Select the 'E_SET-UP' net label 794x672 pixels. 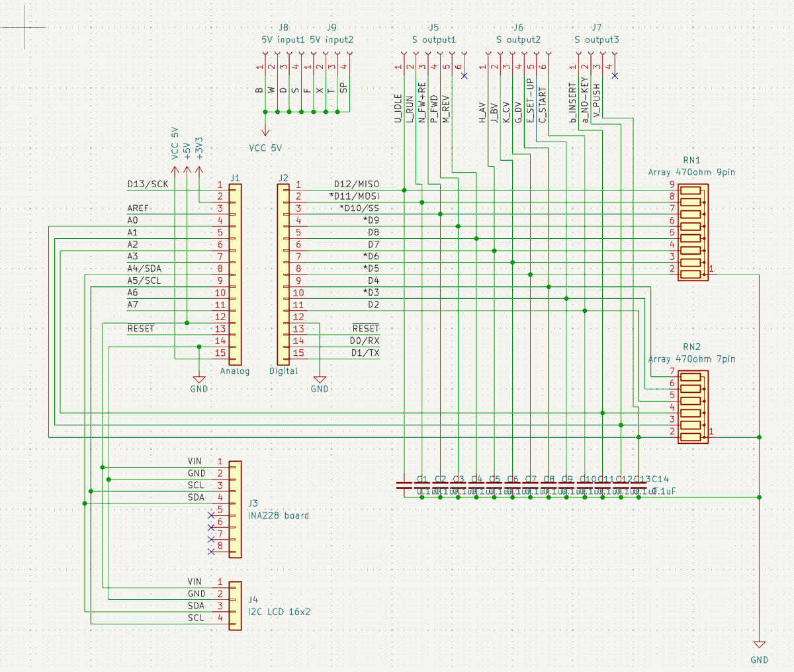pos(530,101)
